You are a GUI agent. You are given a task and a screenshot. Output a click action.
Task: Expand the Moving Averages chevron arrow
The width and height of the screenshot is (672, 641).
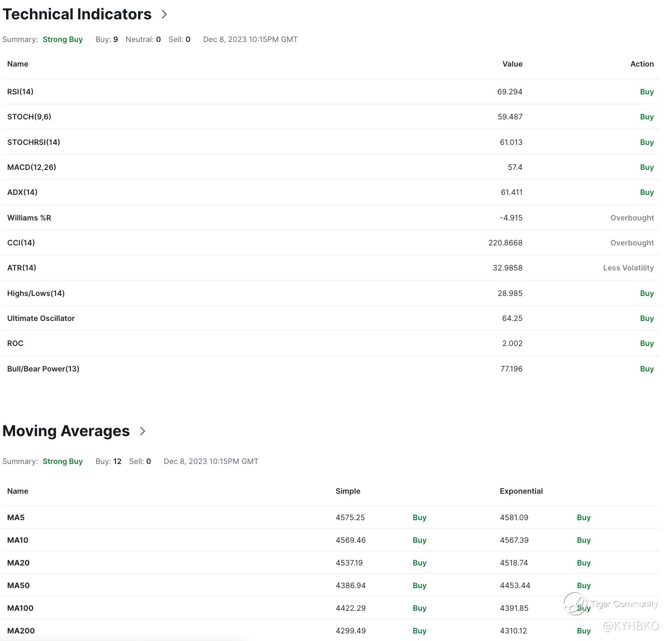(143, 431)
